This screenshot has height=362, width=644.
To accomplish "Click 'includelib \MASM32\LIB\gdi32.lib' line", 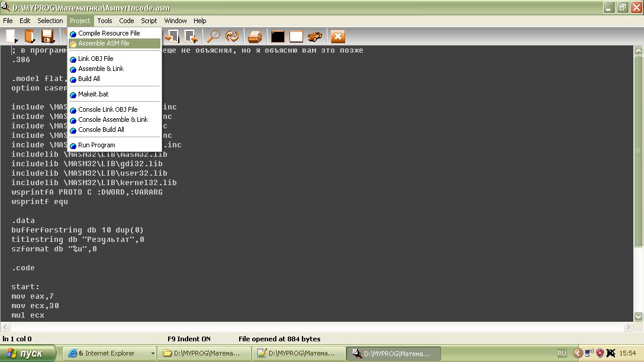I will click(86, 164).
